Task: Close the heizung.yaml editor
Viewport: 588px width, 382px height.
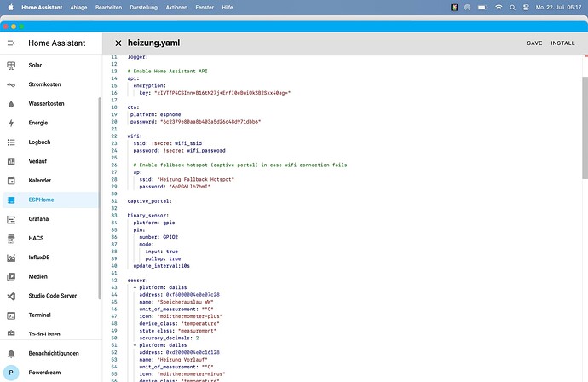Action: [x=118, y=43]
